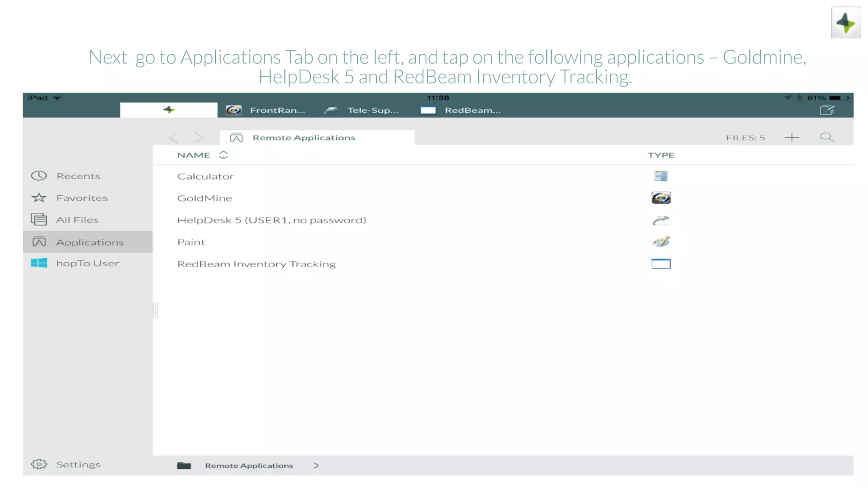The image size is (868, 488).
Task: Switch to the Tele-Sup... tab
Action: tap(362, 110)
